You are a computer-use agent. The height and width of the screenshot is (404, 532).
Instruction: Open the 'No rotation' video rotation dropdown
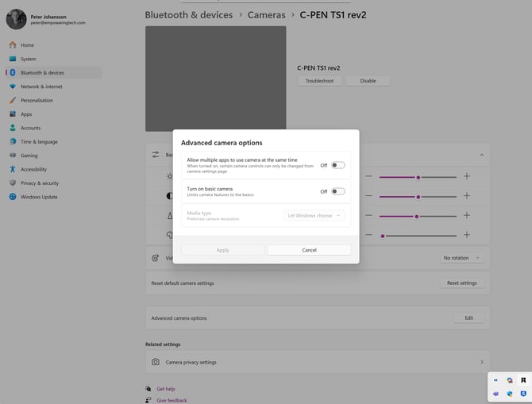point(461,258)
